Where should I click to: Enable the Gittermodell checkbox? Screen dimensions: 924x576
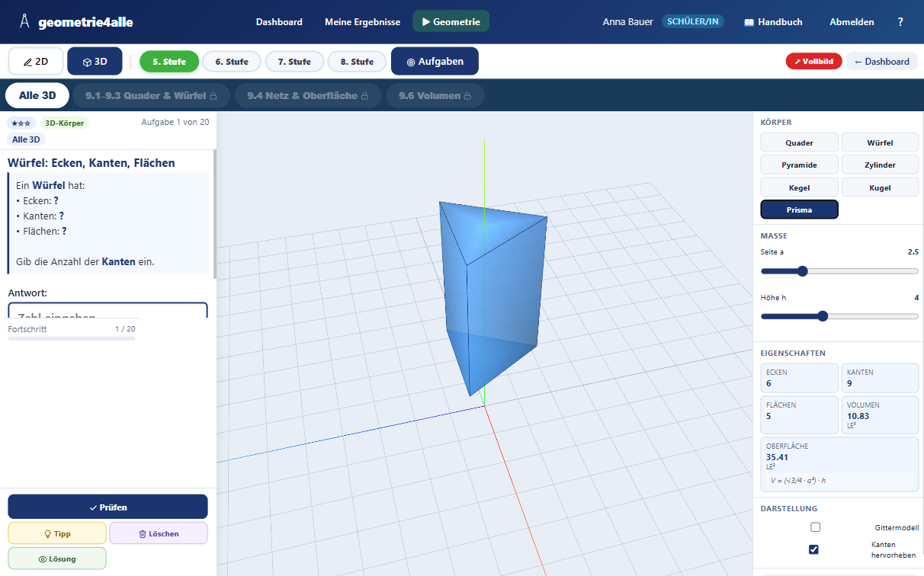click(x=815, y=527)
